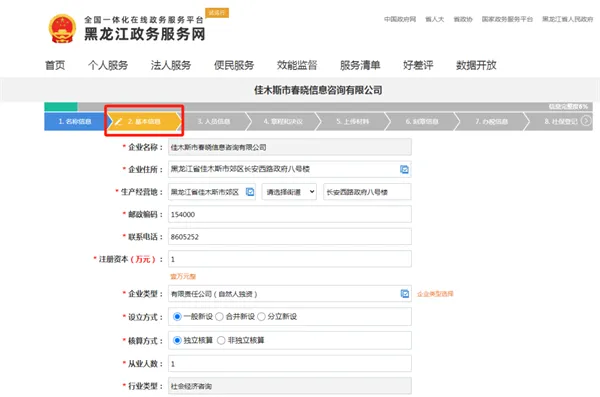
Task: Click the 注册资本 input field
Action: tap(290, 259)
